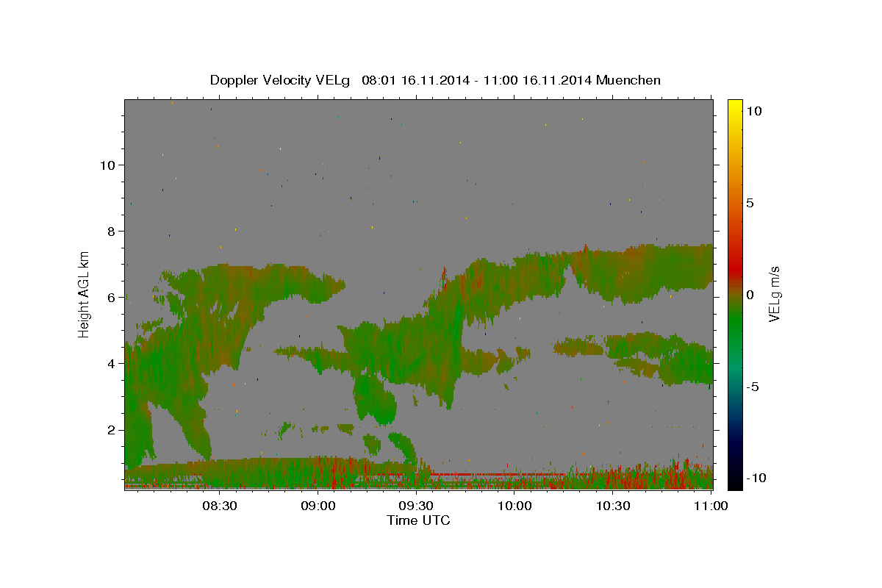Click the 'VELg m/s' colorbar label
This screenshot has width=882, height=588.
click(x=774, y=294)
